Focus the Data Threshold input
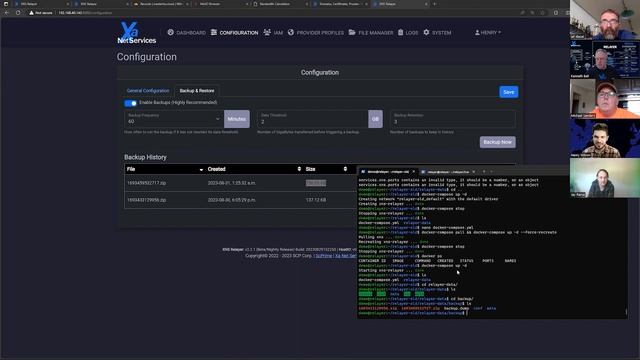This screenshot has height=360, width=640. coord(312,119)
